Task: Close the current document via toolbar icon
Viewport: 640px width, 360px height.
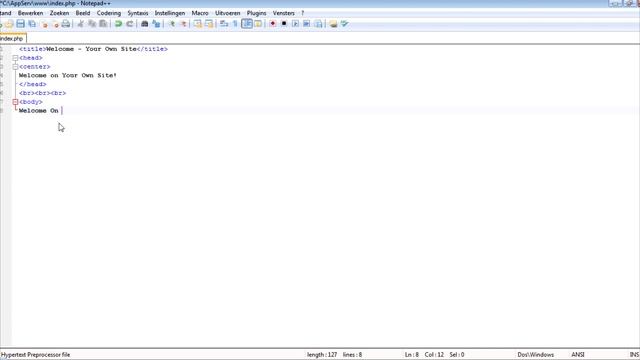Action: (x=44, y=24)
